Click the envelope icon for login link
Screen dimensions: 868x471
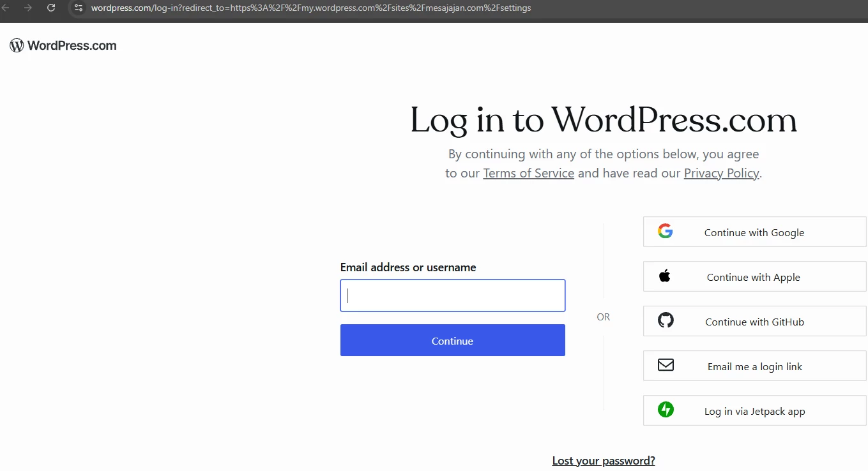666,365
